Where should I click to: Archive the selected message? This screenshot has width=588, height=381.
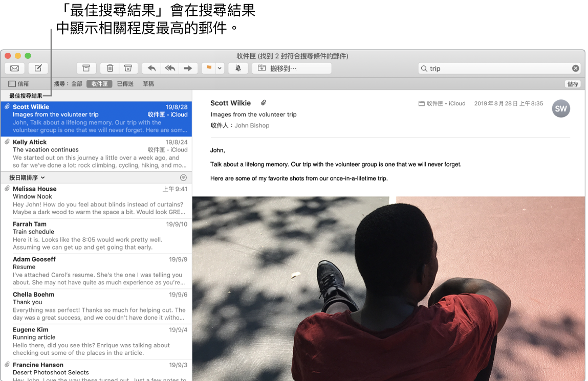click(x=86, y=68)
